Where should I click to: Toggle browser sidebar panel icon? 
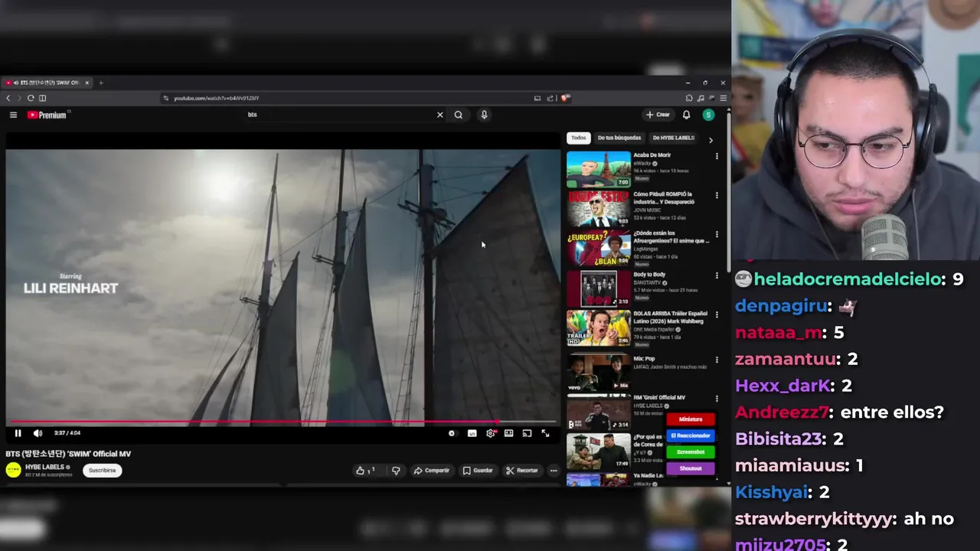point(42,98)
